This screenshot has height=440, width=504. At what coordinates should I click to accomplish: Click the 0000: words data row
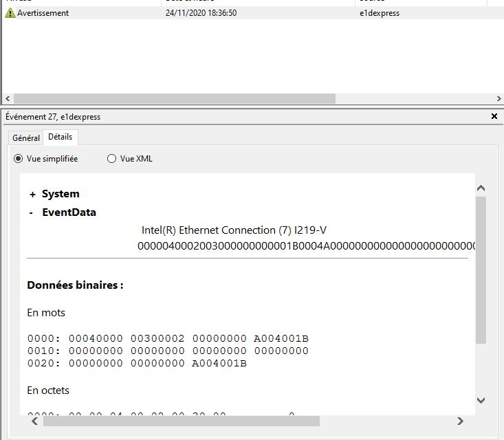point(168,338)
